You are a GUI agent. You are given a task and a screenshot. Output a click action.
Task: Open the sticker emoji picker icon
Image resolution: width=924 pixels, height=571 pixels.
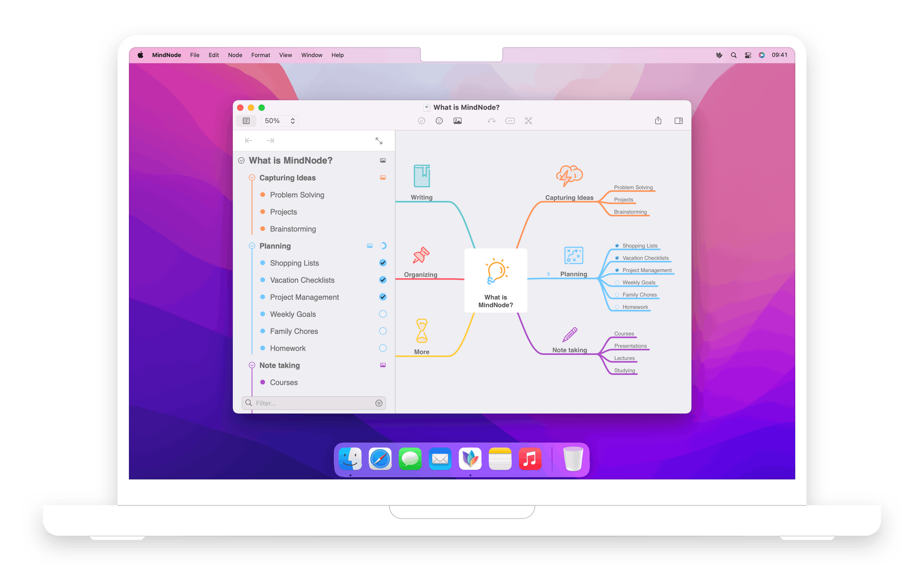click(x=439, y=121)
